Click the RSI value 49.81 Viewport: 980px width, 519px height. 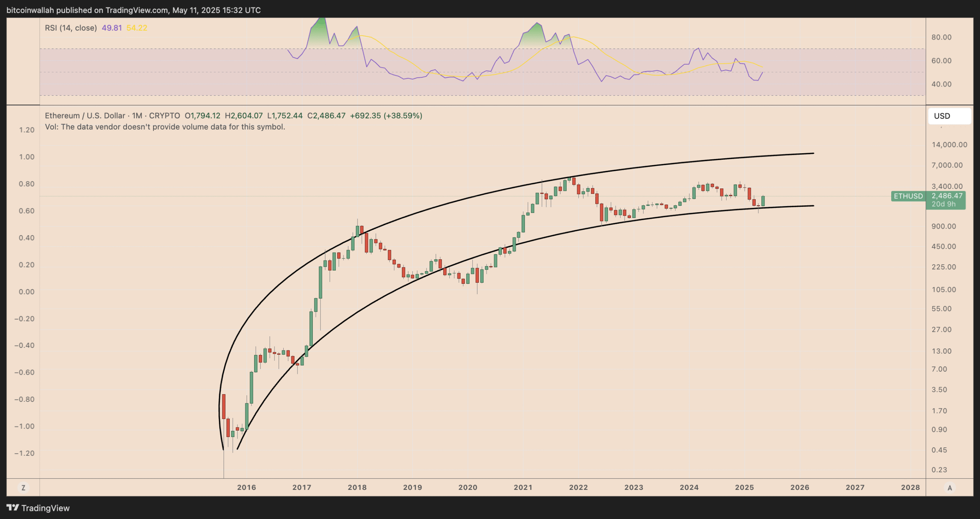point(111,28)
